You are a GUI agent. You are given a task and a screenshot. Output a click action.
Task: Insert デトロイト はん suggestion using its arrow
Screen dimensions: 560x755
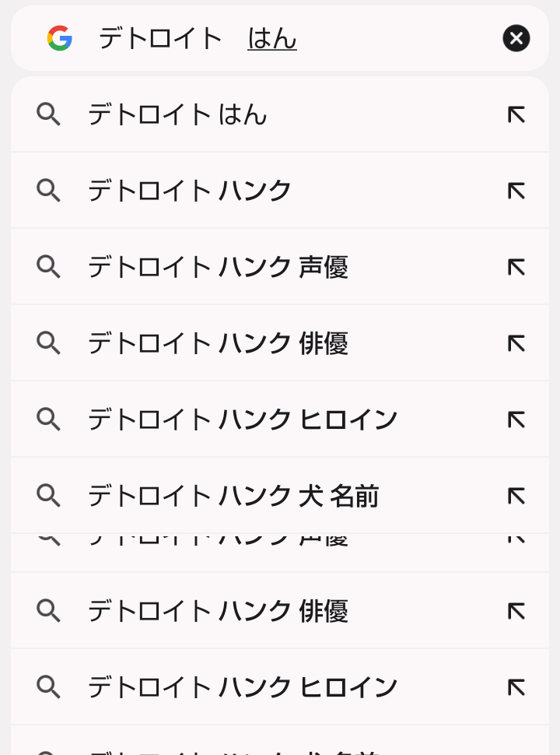coord(516,114)
